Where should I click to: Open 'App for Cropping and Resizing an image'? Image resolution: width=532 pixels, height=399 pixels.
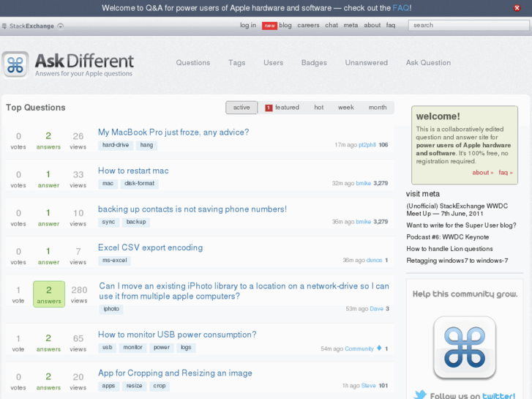point(175,373)
